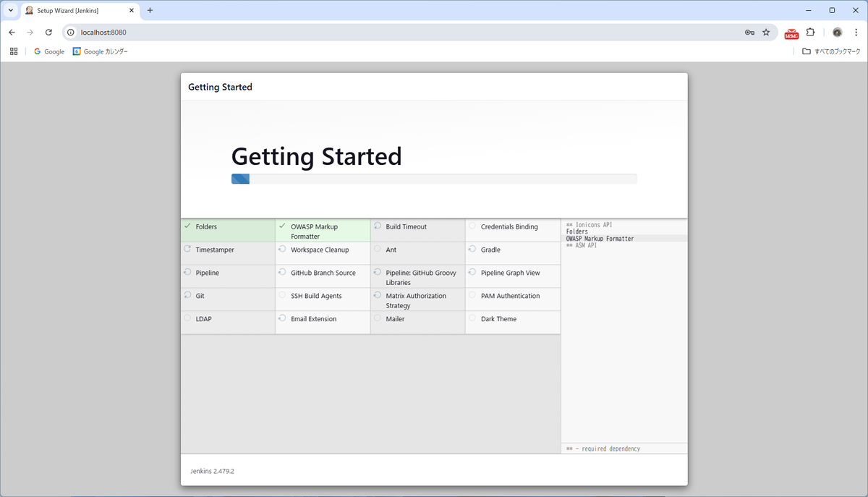Open the Google bookmark
The height and width of the screenshot is (497, 868).
tap(49, 51)
